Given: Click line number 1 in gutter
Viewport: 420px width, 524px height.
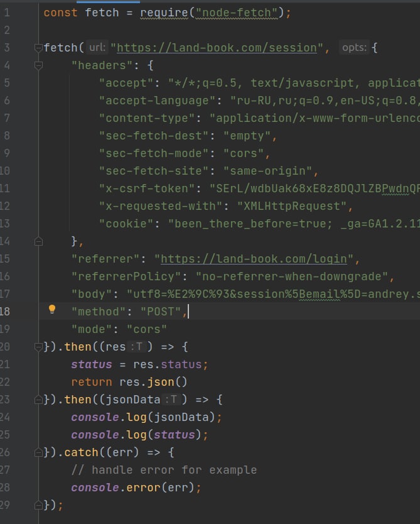Looking at the screenshot, I should click(7, 13).
